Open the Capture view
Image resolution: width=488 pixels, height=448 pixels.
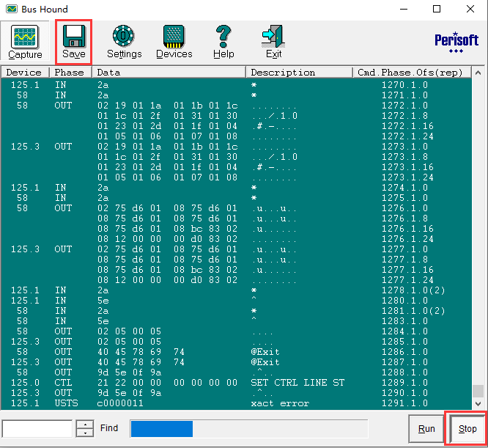point(25,42)
